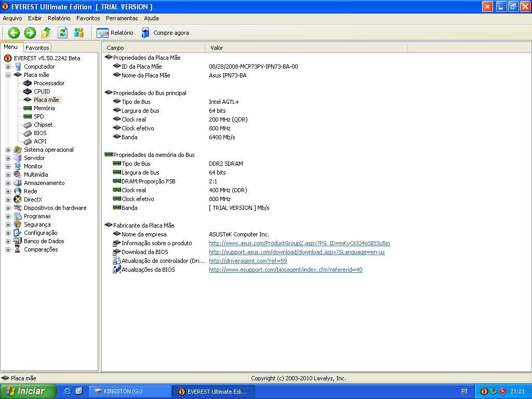
Task: Select the DRAM:Proporção FSB row
Action: [x=165, y=181]
